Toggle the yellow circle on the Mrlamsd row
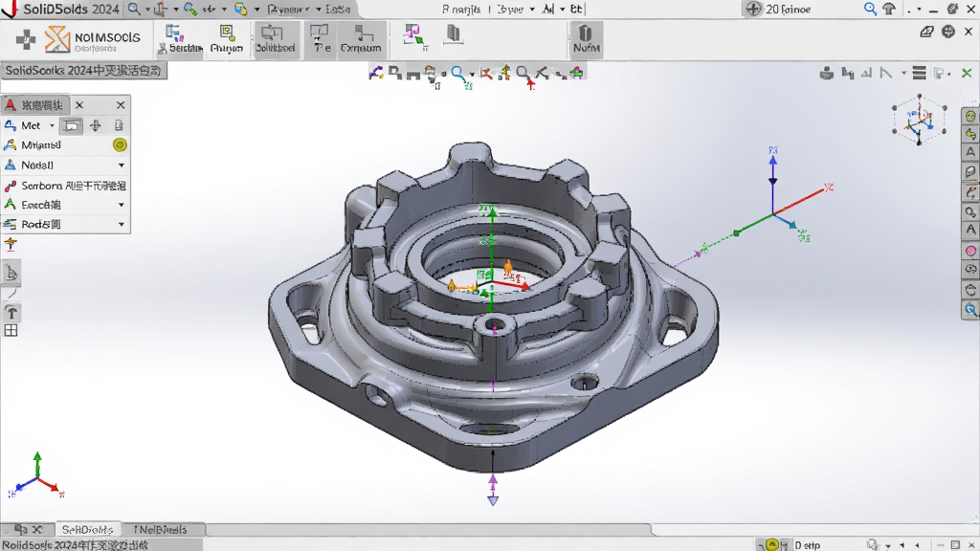 [120, 145]
